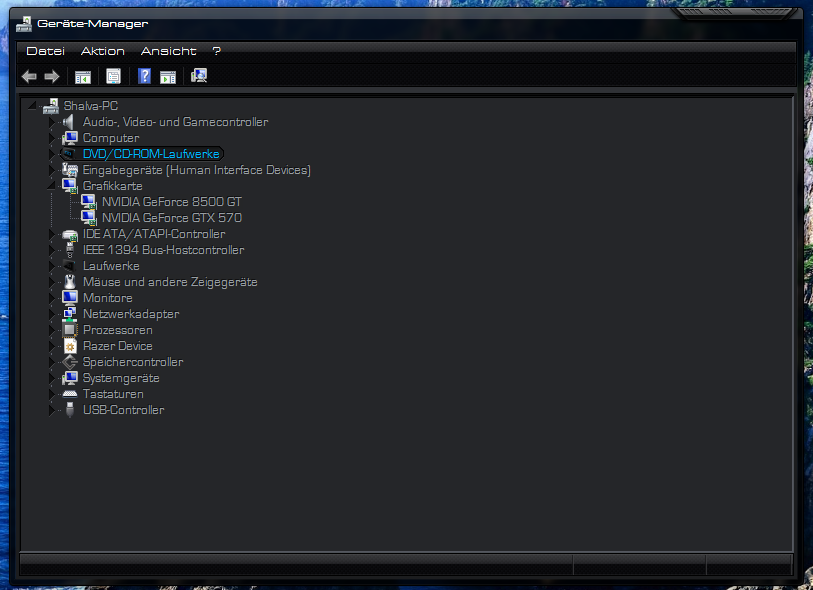This screenshot has width=813, height=590.
Task: Click the Mäuse mouse icon
Action: coord(69,282)
